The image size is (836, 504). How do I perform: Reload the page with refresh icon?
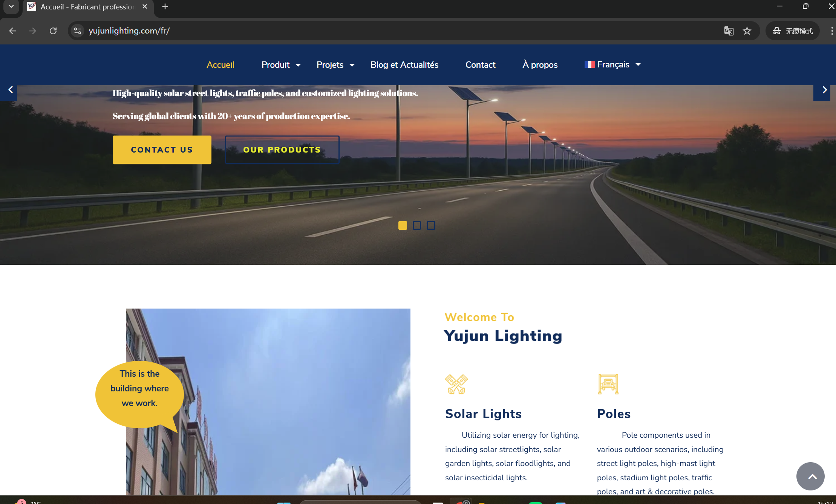point(53,31)
